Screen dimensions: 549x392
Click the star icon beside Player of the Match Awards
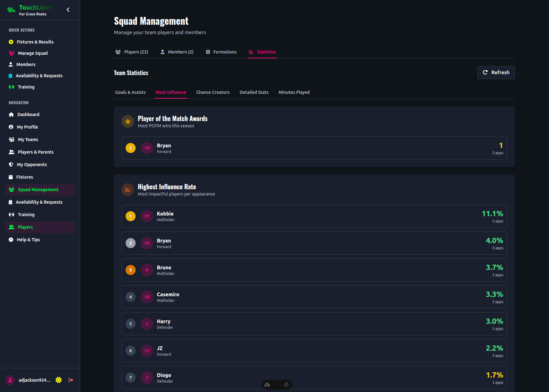tap(127, 121)
